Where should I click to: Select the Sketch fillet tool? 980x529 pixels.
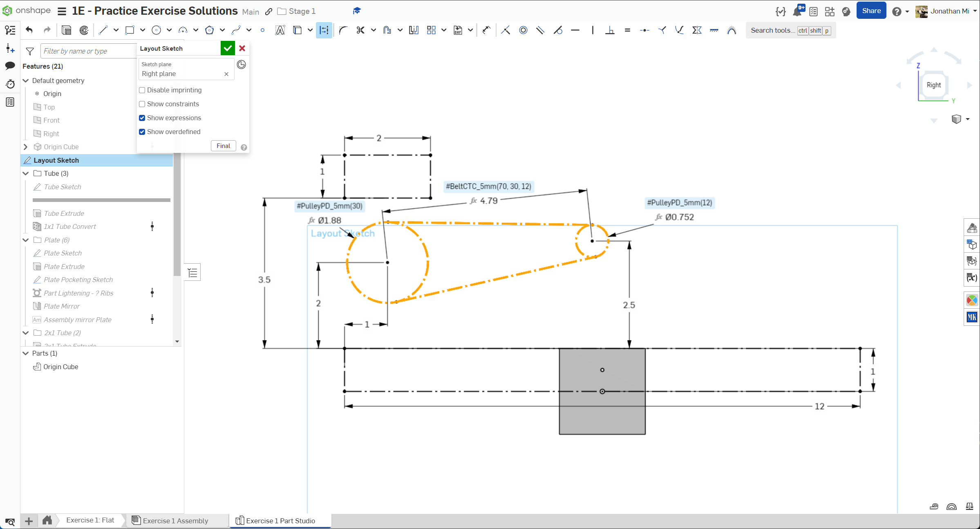343,30
